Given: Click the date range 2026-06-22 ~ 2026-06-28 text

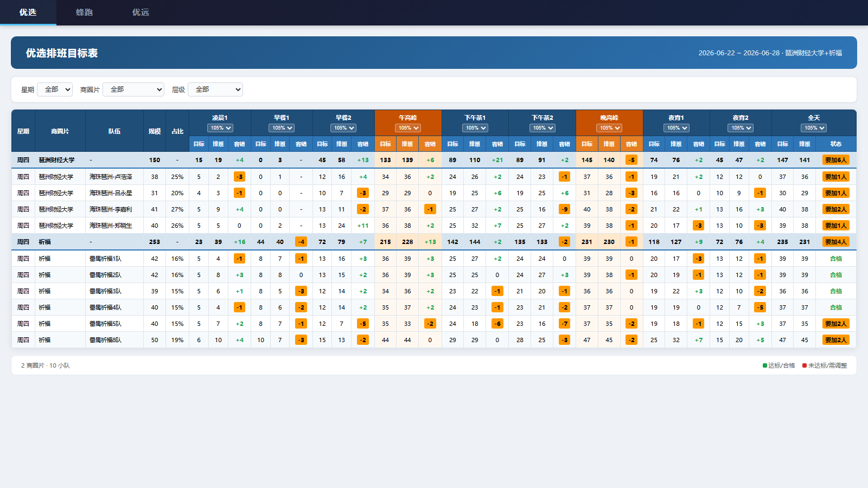Looking at the screenshot, I should click(739, 53).
